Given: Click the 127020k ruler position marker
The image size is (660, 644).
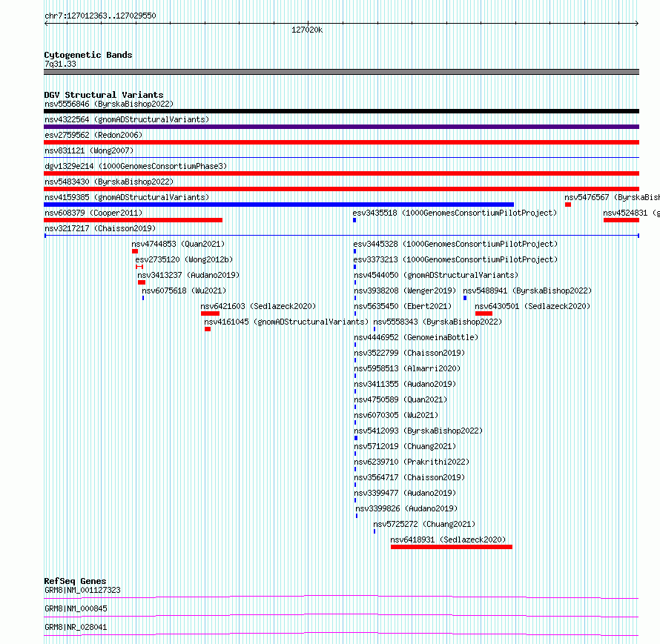Looking at the screenshot, I should (307, 30).
